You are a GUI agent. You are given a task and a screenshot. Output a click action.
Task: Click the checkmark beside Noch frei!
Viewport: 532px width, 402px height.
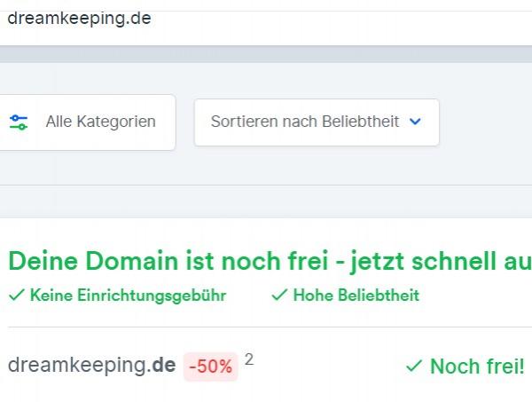[x=414, y=366]
